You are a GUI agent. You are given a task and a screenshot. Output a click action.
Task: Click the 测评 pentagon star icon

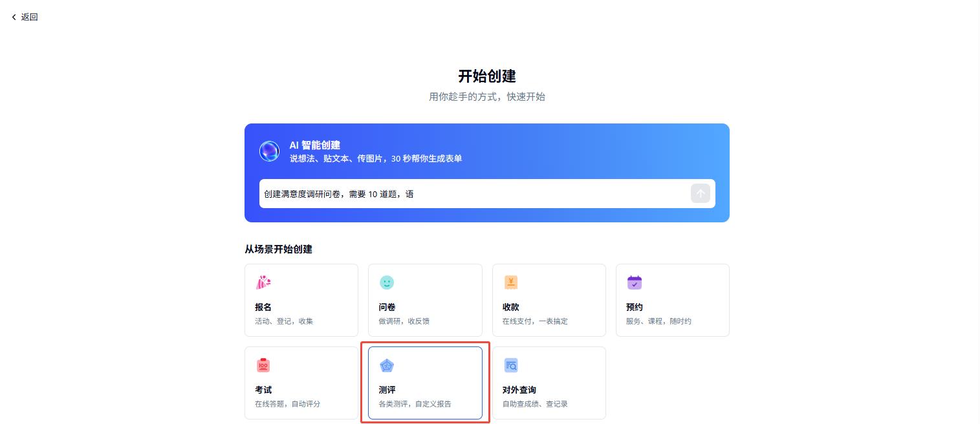pos(387,365)
